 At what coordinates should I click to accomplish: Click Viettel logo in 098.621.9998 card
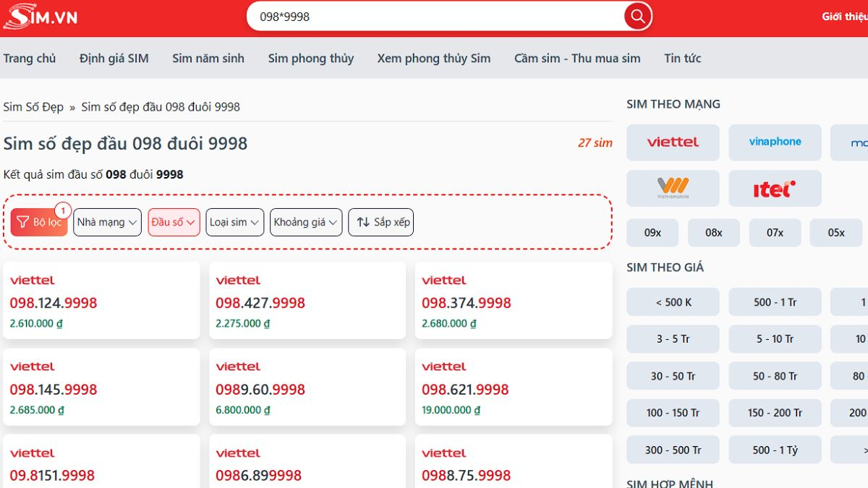444,367
